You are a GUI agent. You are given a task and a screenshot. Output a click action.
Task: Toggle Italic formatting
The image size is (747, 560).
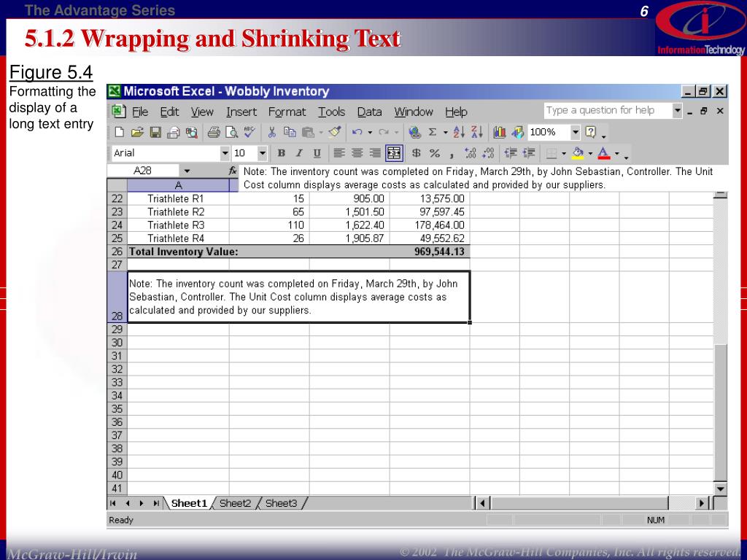[299, 153]
